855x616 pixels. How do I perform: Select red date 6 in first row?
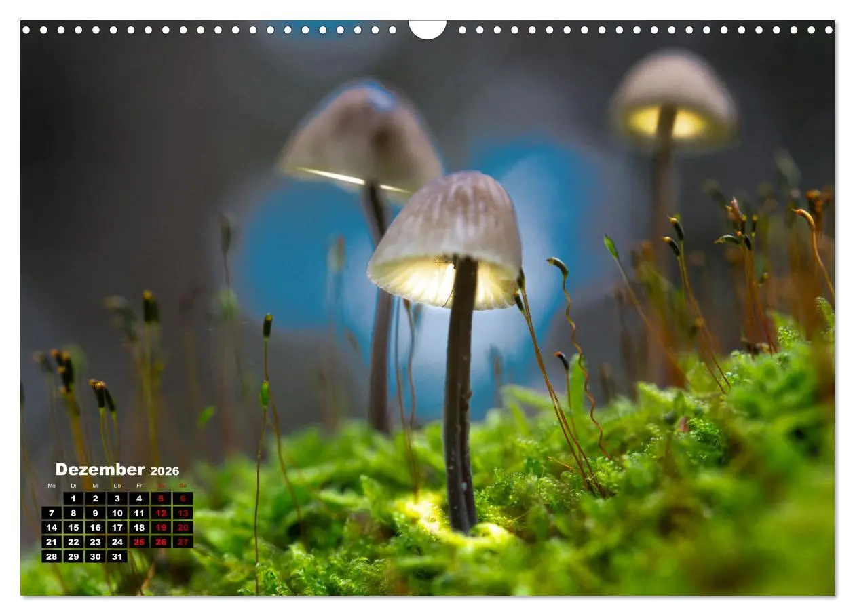point(183,499)
